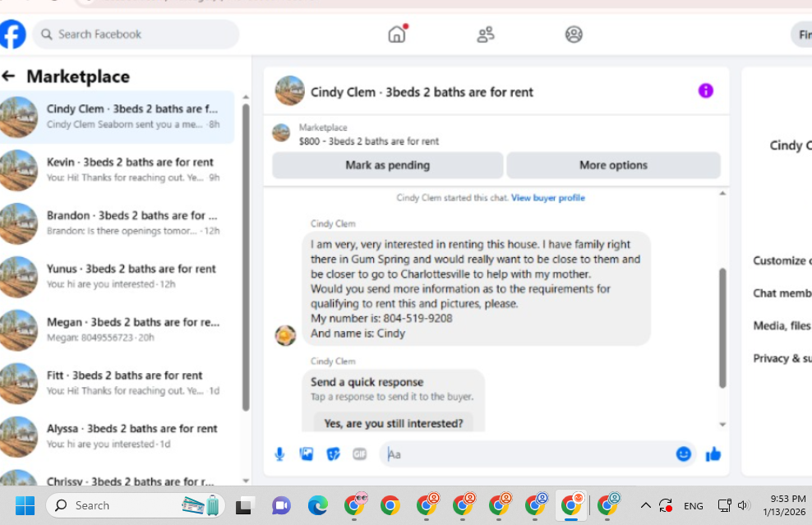
Task: Go back using the Marketplace back arrow
Action: coord(9,76)
